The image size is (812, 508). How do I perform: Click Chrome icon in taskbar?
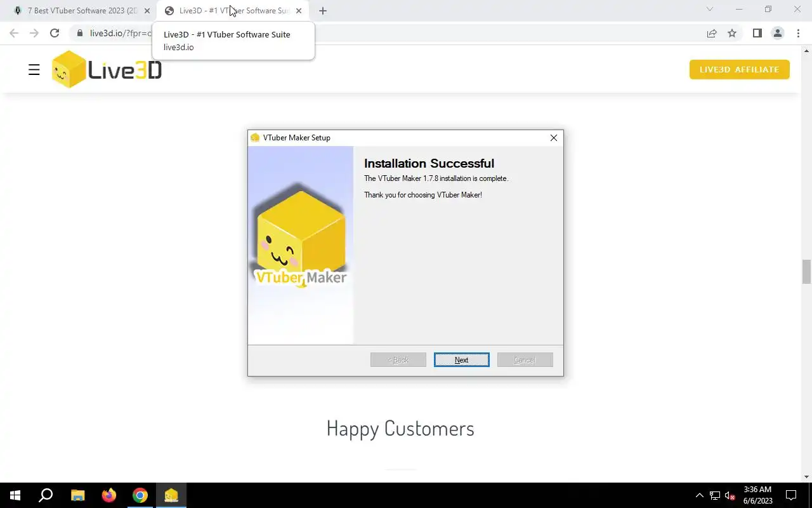click(x=140, y=495)
